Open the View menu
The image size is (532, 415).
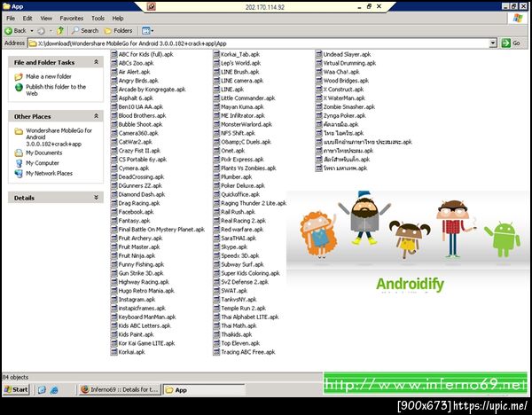pos(46,19)
